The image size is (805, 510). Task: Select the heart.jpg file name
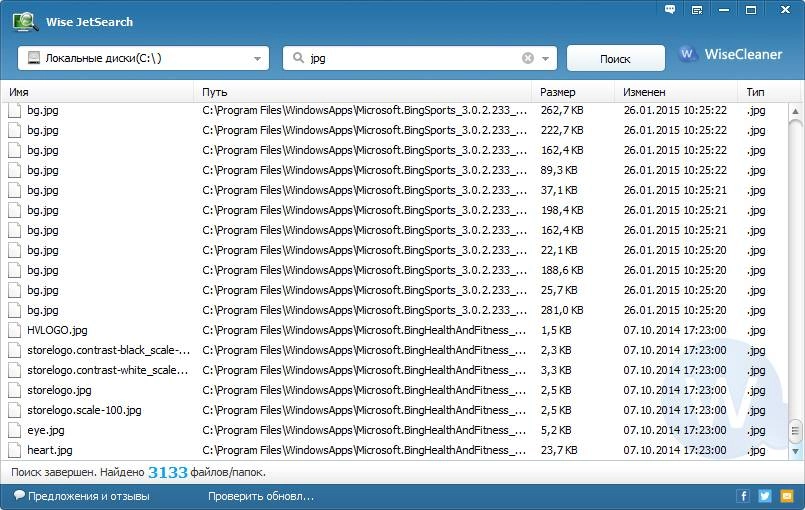[x=50, y=450]
